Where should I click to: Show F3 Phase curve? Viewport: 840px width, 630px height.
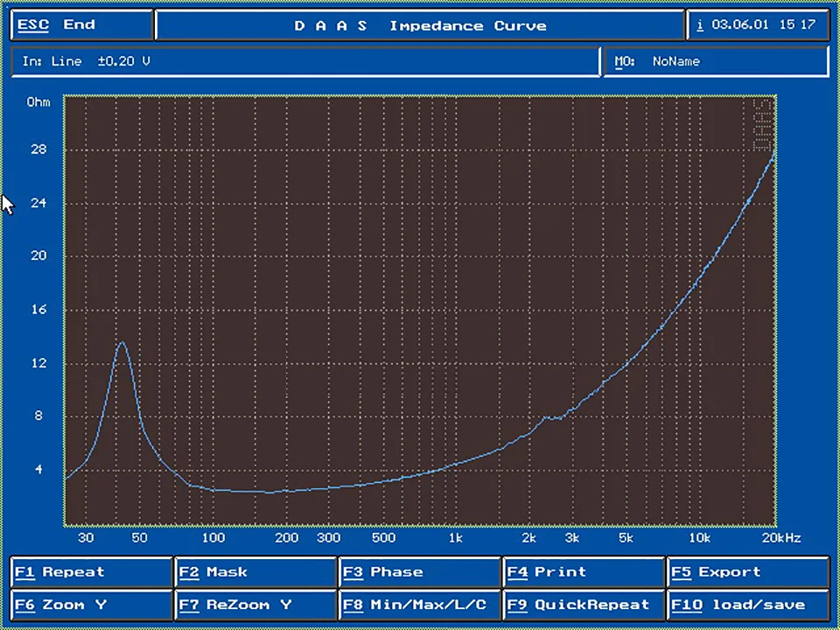tap(419, 572)
